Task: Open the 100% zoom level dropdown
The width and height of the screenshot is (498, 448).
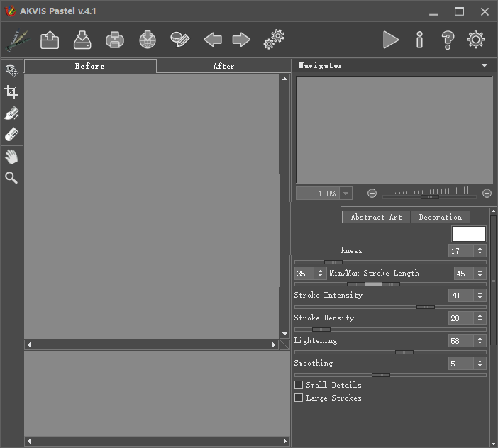Action: [x=345, y=194]
